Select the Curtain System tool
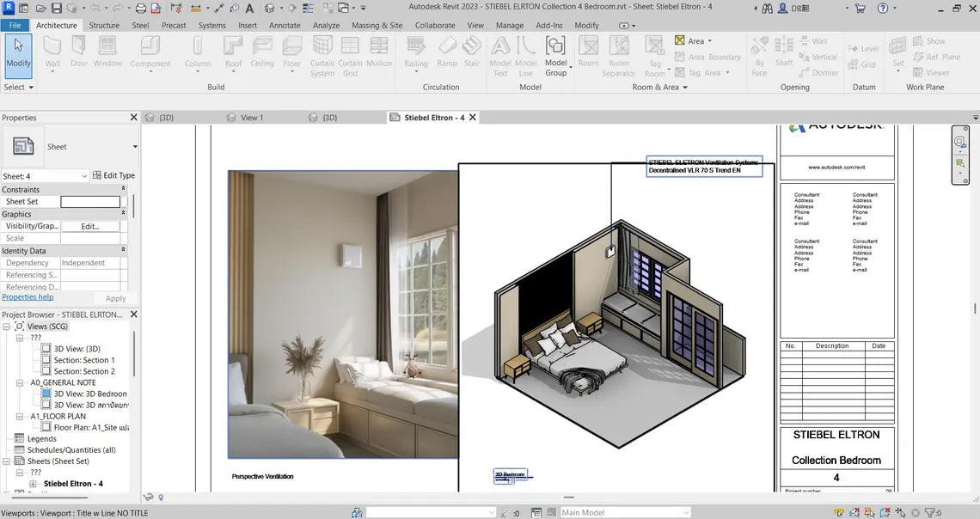Viewport: 980px width, 519px height. point(322,56)
